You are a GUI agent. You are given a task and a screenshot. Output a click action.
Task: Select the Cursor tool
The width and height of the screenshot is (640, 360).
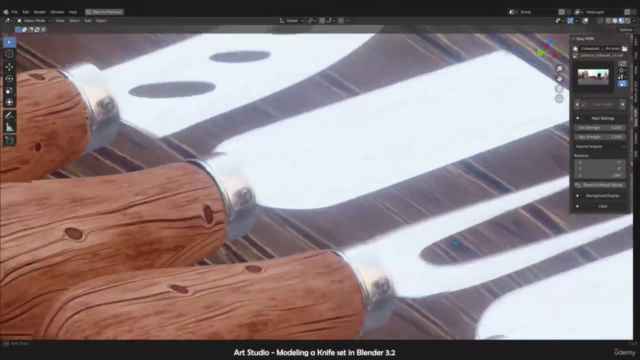point(9,54)
